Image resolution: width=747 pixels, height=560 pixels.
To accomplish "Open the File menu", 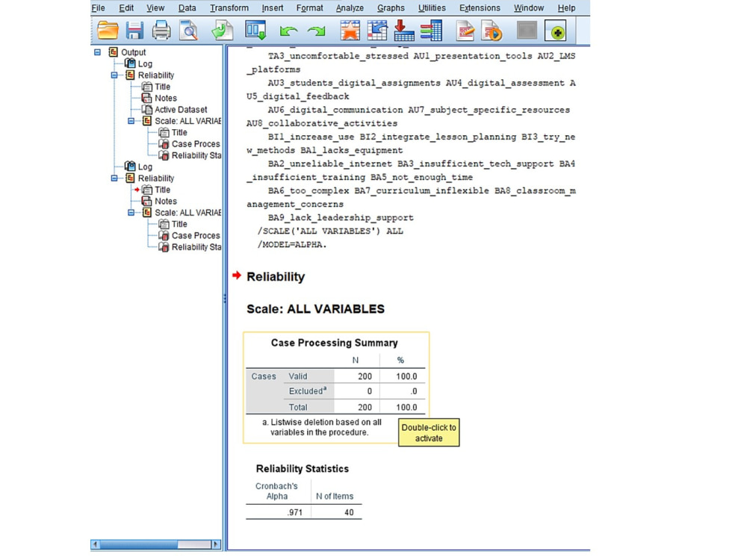I will [x=98, y=8].
